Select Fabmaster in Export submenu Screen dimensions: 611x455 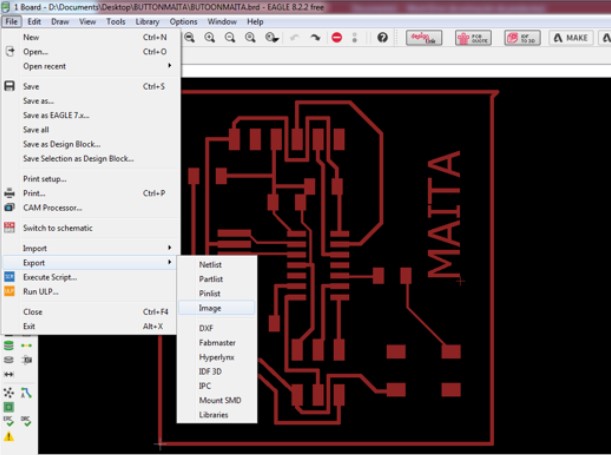tap(217, 342)
